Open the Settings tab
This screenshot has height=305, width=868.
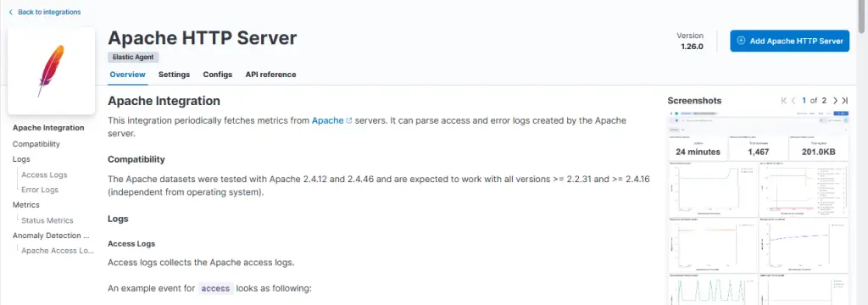pos(174,75)
